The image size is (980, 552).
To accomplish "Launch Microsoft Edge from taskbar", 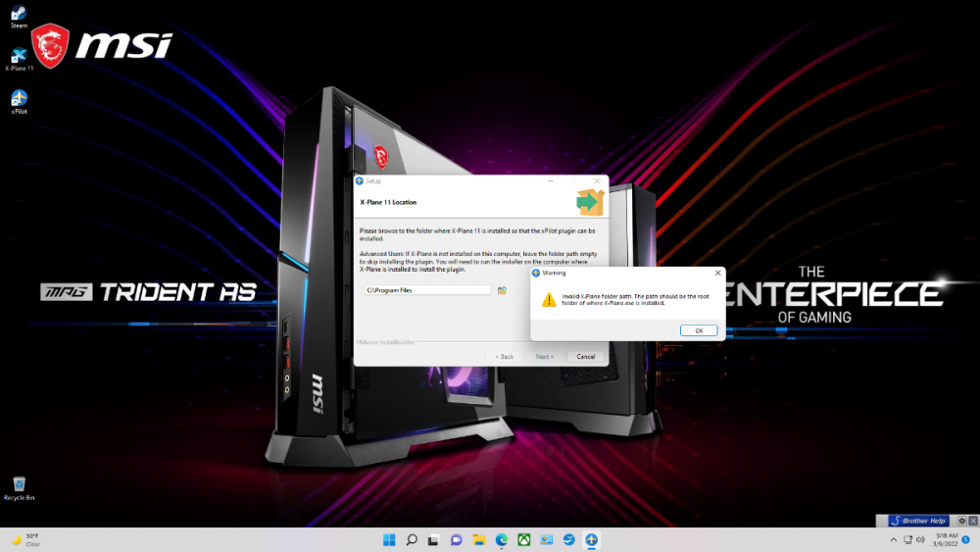I will click(x=501, y=540).
